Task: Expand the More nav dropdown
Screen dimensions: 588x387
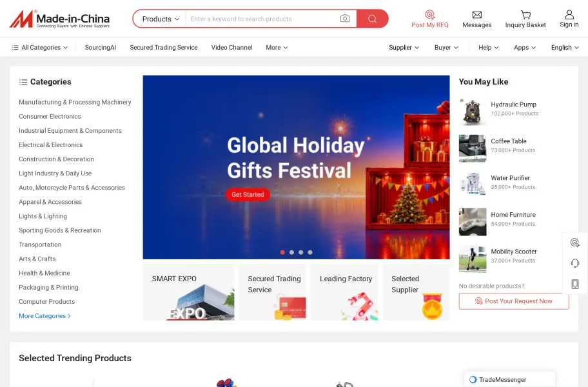Action: click(277, 47)
